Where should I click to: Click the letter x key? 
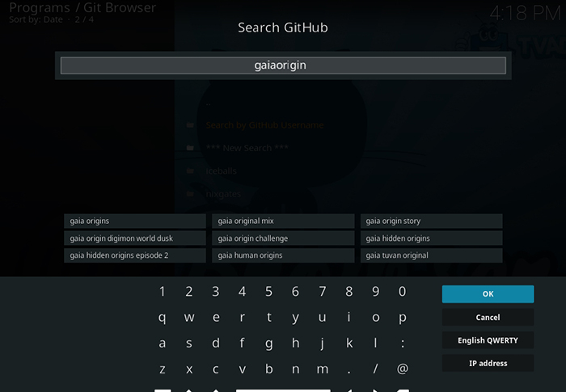(x=188, y=369)
